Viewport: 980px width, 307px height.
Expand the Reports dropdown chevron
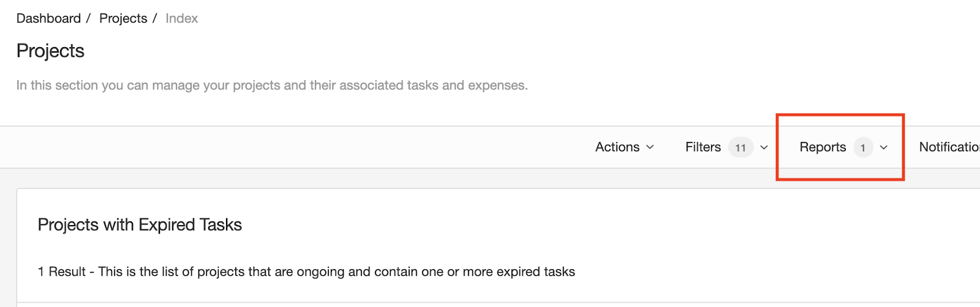(884, 148)
